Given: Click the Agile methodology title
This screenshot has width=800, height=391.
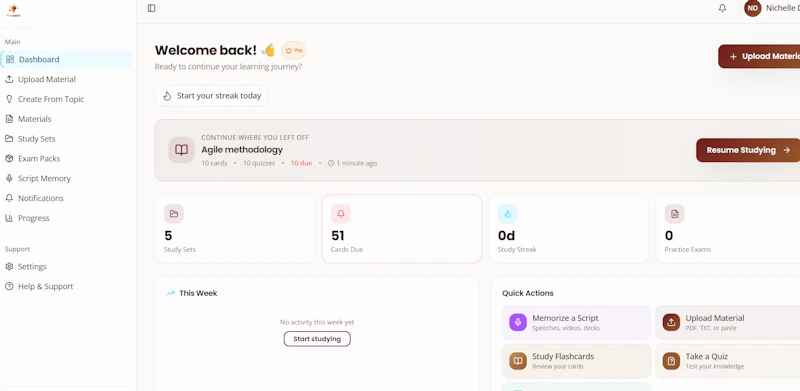Looking at the screenshot, I should (242, 150).
